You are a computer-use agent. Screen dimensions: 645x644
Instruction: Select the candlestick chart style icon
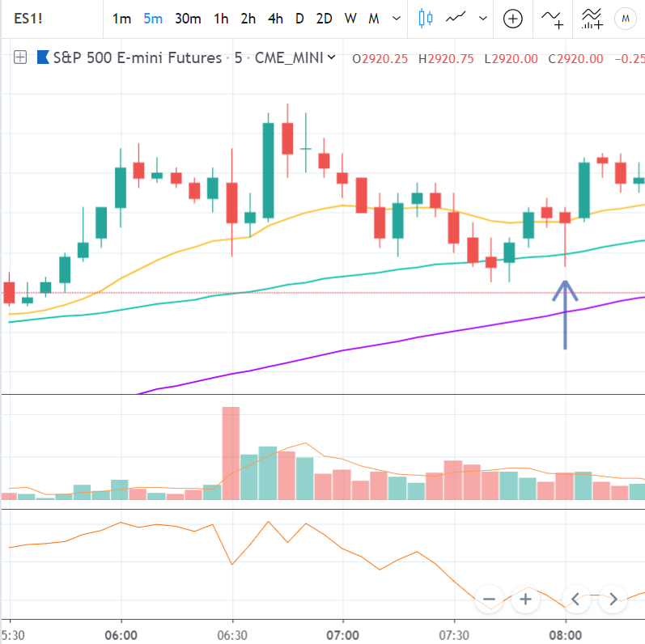(426, 19)
